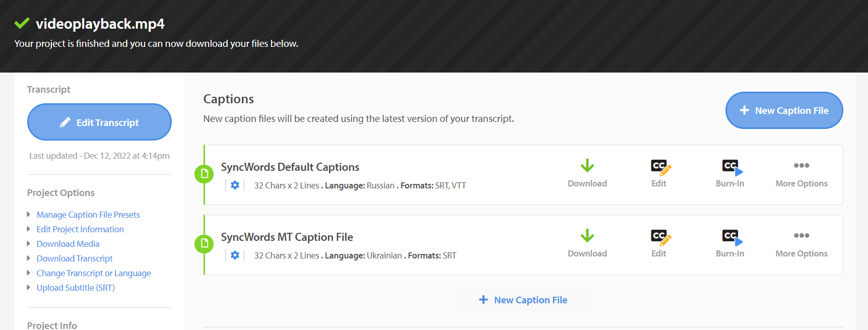868x330 pixels.
Task: Click the SyncWords MT Caption File title
Action: 287,237
